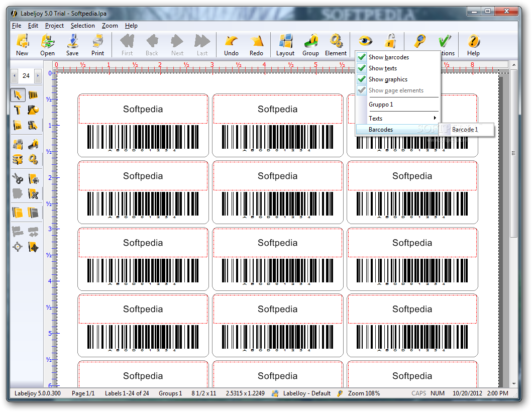Viewport: 532px width, 412px height.
Task: Toggle Show texts checkbox
Action: point(362,68)
